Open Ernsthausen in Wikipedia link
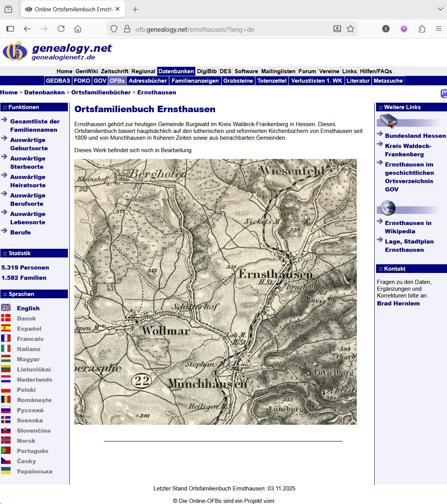This screenshot has width=447, height=504. tap(408, 227)
